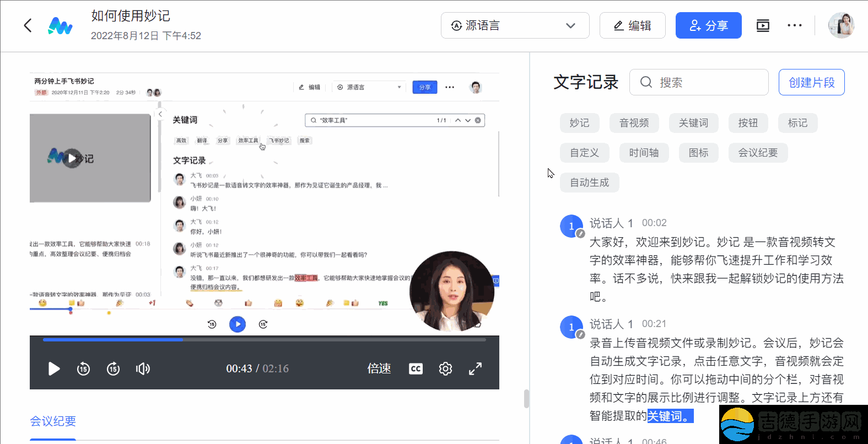
Task: Skip forward 15 seconds in the player
Action: tap(113, 368)
